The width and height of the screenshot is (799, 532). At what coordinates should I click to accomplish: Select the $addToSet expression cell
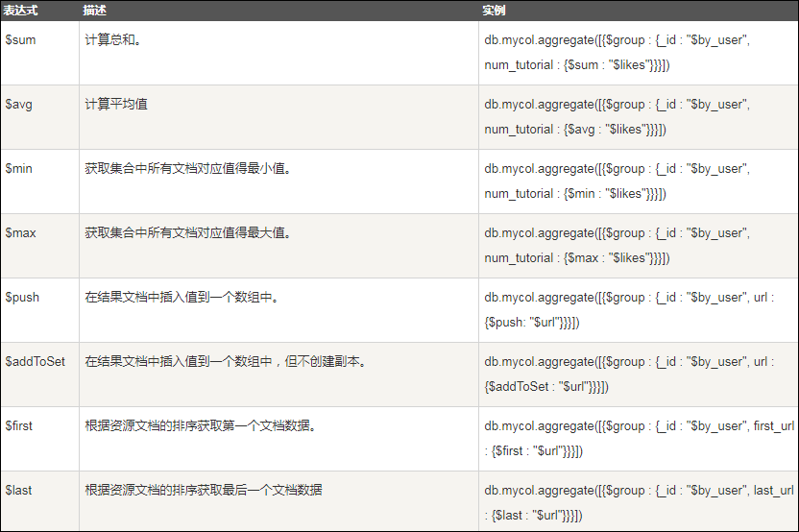[39, 374]
